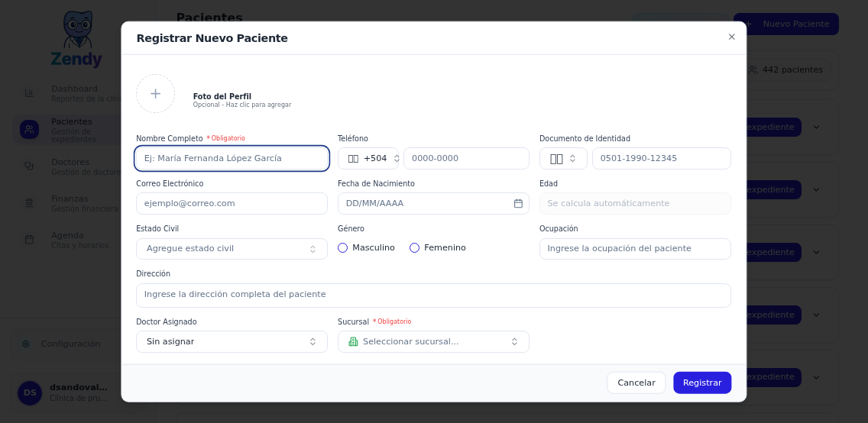This screenshot has width=868, height=423.
Task: Open the +504 phone country code selector
Action: point(368,158)
